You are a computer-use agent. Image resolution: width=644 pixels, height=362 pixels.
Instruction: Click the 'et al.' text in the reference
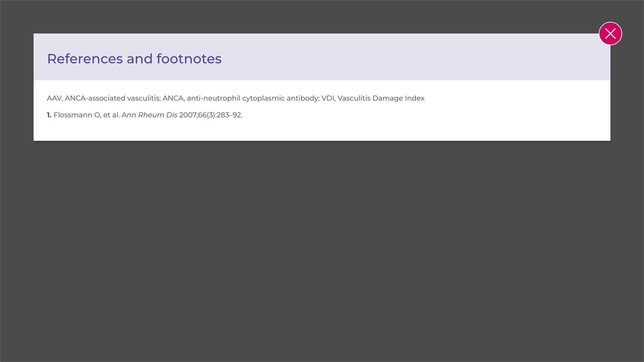(x=111, y=115)
